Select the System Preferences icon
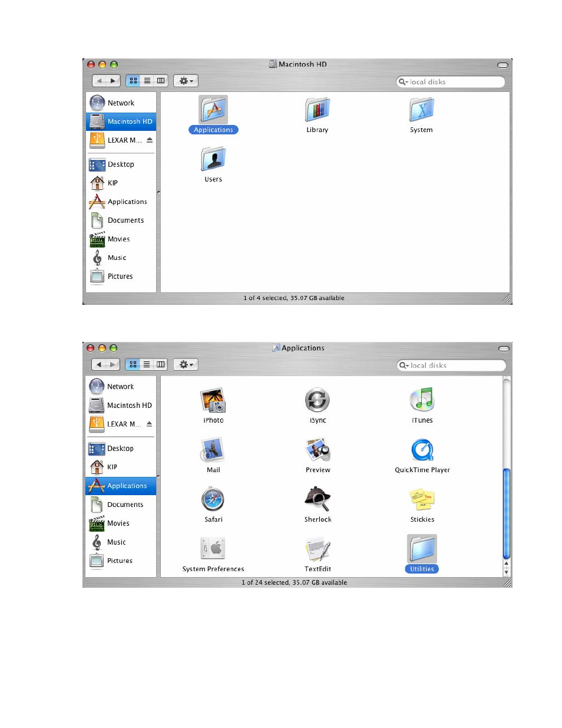562x728 pixels. click(x=213, y=549)
